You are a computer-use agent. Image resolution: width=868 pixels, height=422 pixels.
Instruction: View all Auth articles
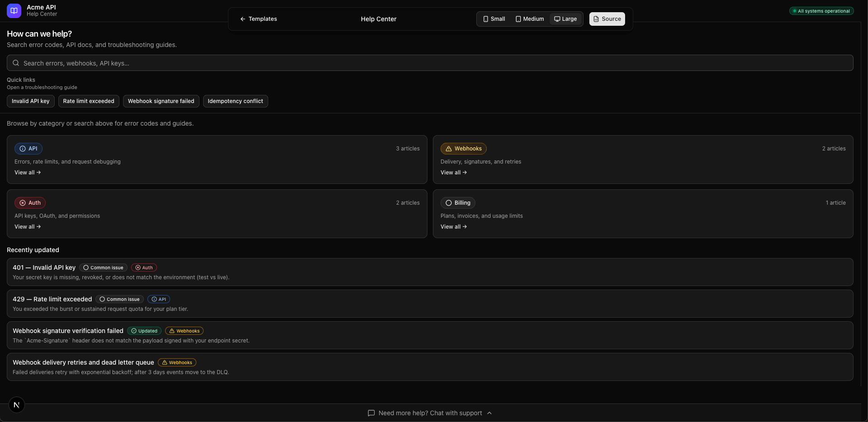click(x=28, y=227)
